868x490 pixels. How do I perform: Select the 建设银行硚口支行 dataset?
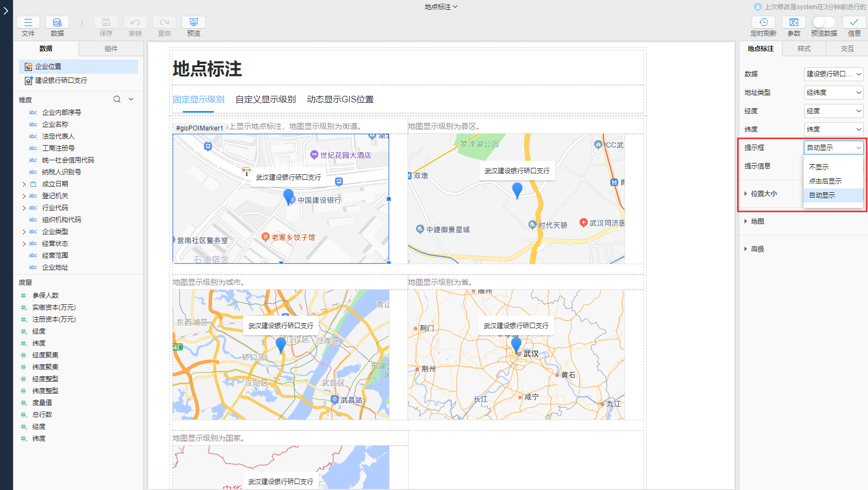[61, 81]
